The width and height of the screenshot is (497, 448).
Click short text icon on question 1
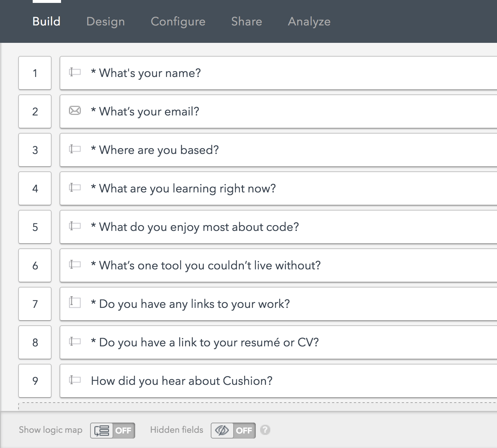tap(75, 72)
